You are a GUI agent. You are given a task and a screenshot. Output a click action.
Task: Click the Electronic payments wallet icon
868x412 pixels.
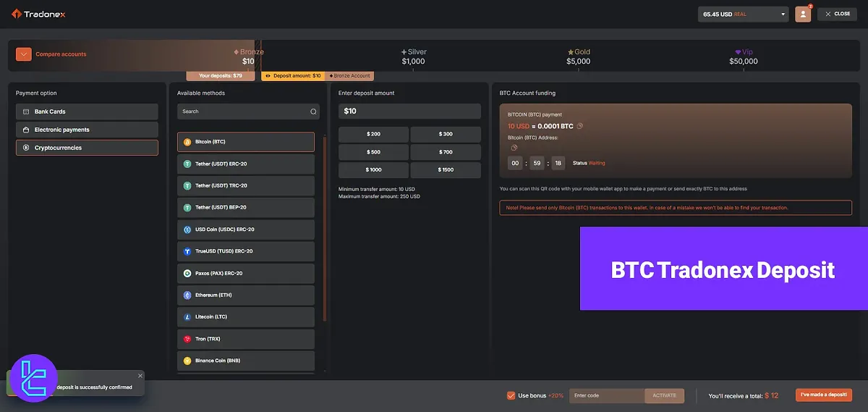26,130
